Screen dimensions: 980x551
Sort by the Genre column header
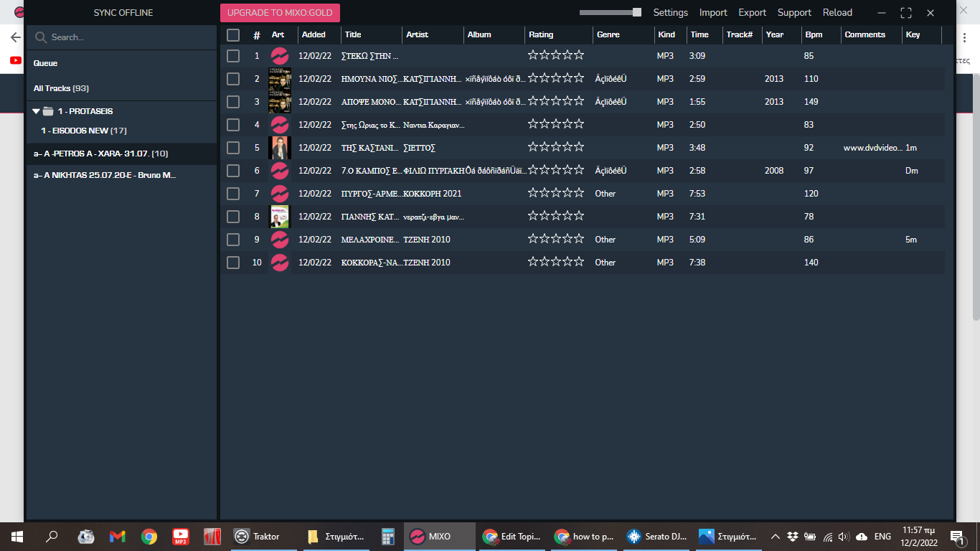click(607, 34)
